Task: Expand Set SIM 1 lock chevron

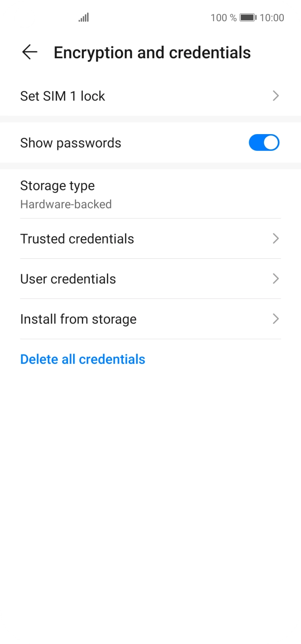Action: (276, 96)
